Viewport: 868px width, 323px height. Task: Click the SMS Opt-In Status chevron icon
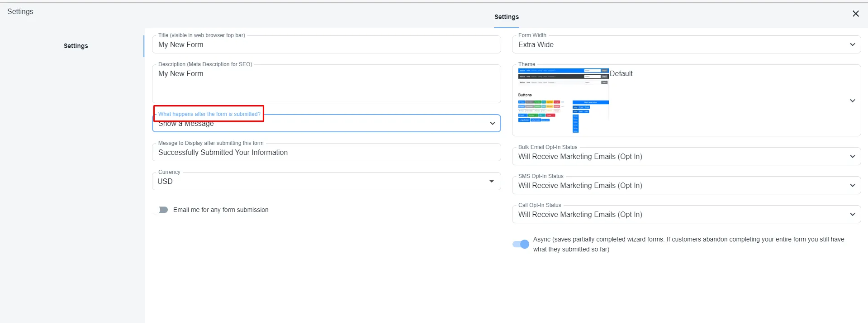click(x=852, y=185)
